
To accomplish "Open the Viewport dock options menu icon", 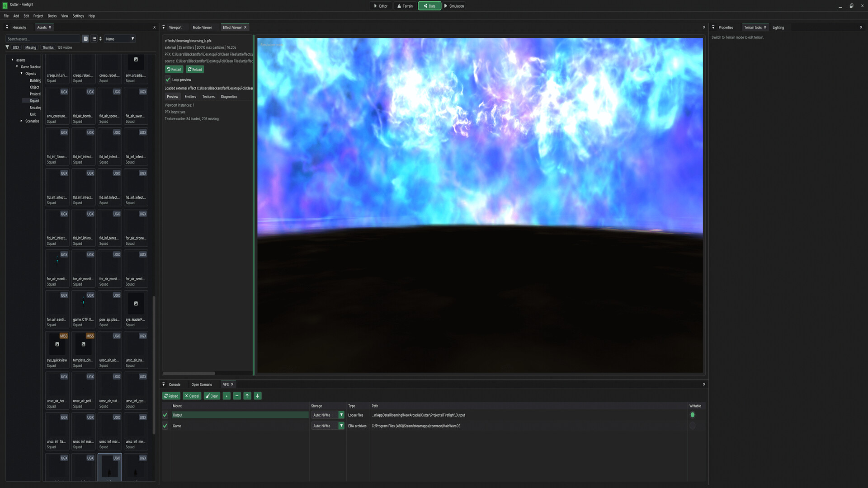I will 164,27.
